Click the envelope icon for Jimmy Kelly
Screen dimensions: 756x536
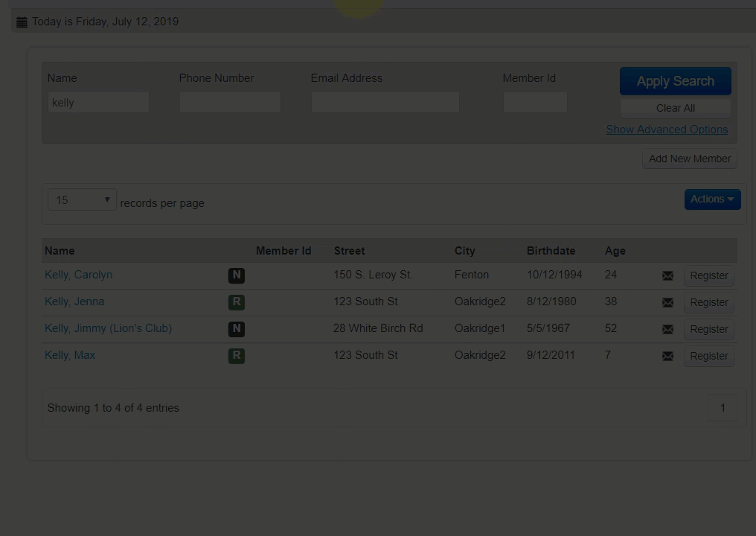pyautogui.click(x=667, y=329)
